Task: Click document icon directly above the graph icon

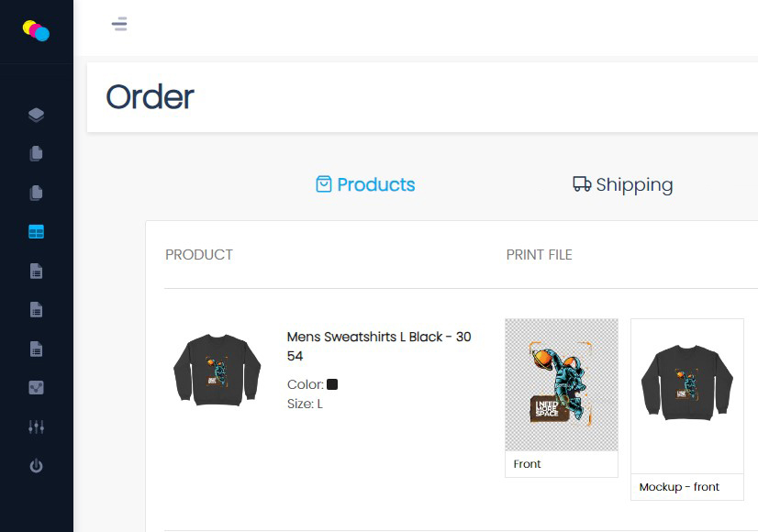Action: pos(36,349)
